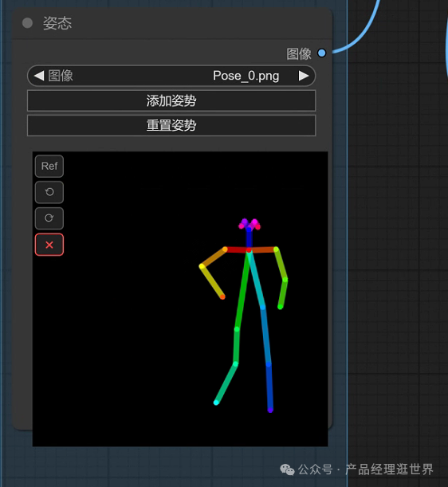
Task: Open the Pose_0.png image selector
Action: click(x=171, y=76)
